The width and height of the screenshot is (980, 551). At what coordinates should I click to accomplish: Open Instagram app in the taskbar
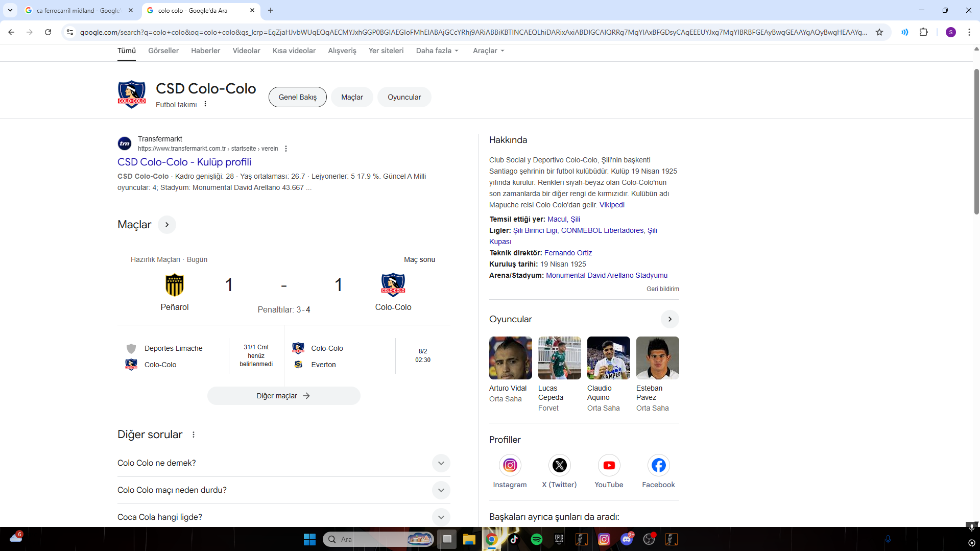(x=604, y=539)
